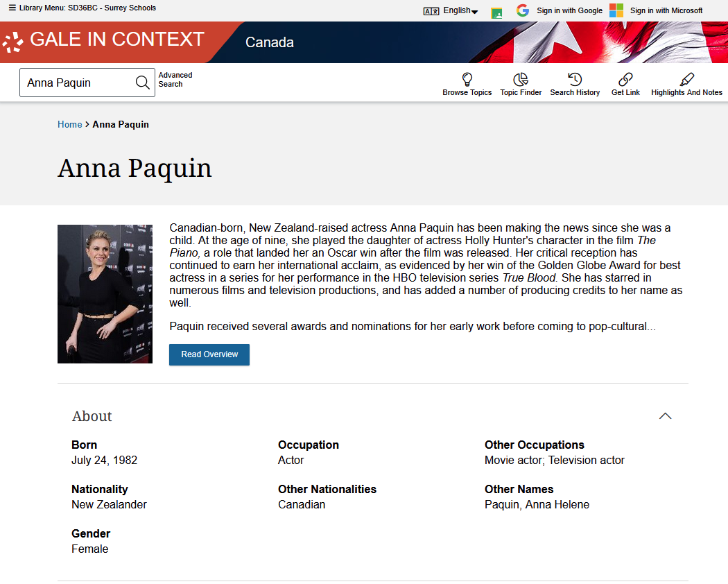728x584 pixels.
Task: Open the Topic Finder tool
Action: (x=521, y=84)
